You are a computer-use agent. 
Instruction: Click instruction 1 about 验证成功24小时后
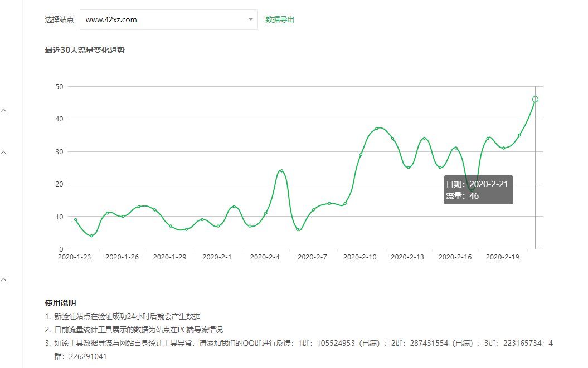[x=123, y=316]
